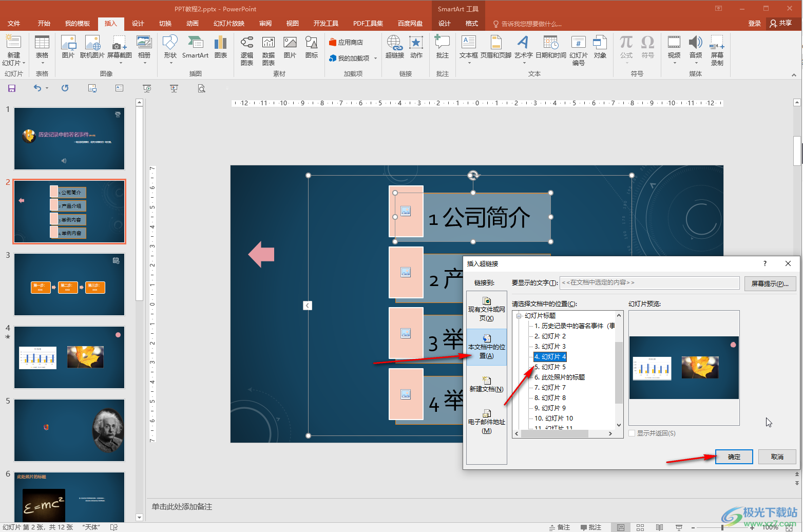Insert 日期和时间 date and time
The width and height of the screenshot is (803, 532).
(x=551, y=46)
